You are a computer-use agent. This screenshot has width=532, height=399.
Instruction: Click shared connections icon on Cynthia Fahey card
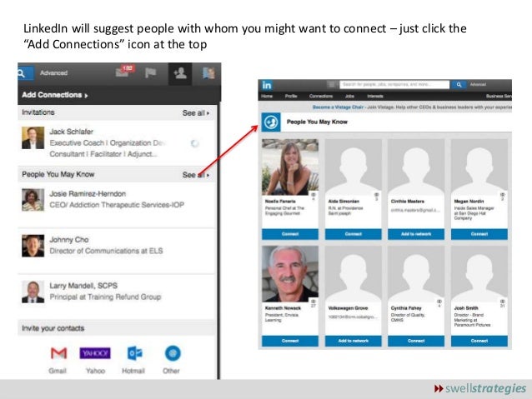[x=439, y=302]
